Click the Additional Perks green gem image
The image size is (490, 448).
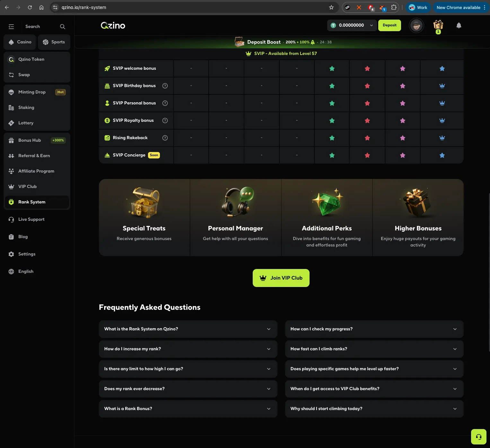pyautogui.click(x=328, y=202)
